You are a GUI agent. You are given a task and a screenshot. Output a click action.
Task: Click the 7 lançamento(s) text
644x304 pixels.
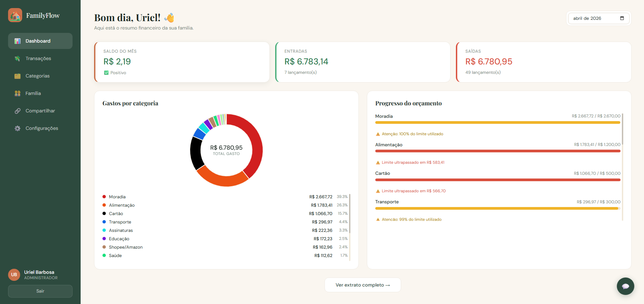[x=301, y=72]
